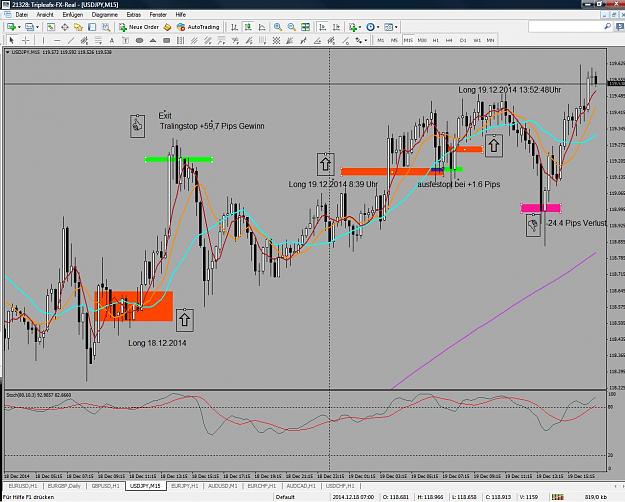Open the Einfügen menu
This screenshot has width=625, height=502.
tap(73, 15)
